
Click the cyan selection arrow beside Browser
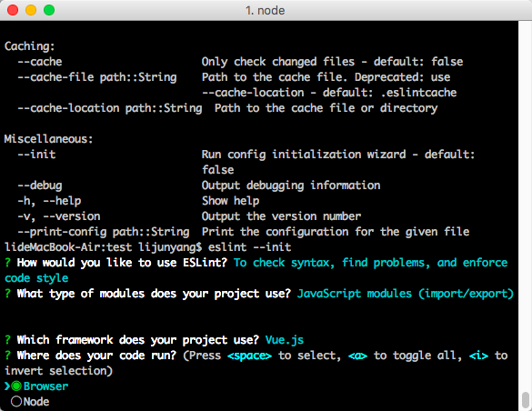pos(7,386)
